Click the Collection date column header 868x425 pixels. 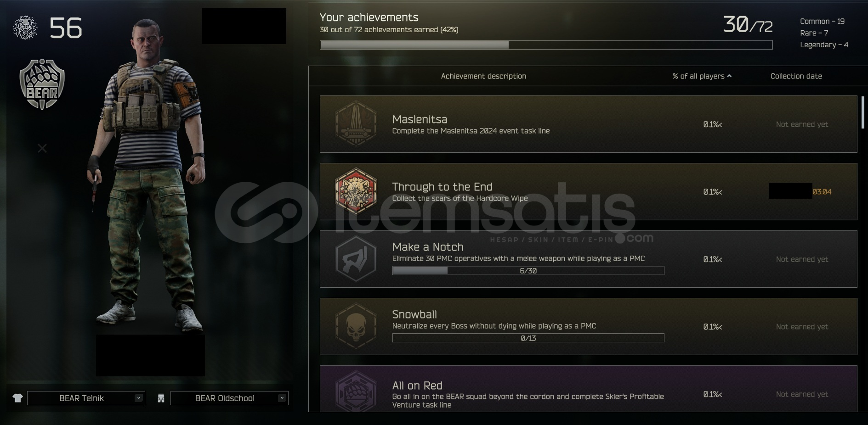pos(796,76)
